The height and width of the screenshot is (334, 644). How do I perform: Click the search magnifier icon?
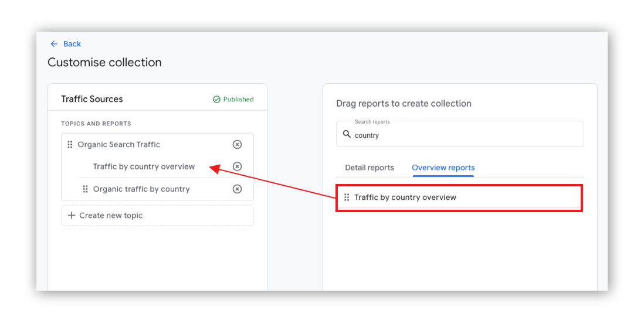click(x=347, y=134)
